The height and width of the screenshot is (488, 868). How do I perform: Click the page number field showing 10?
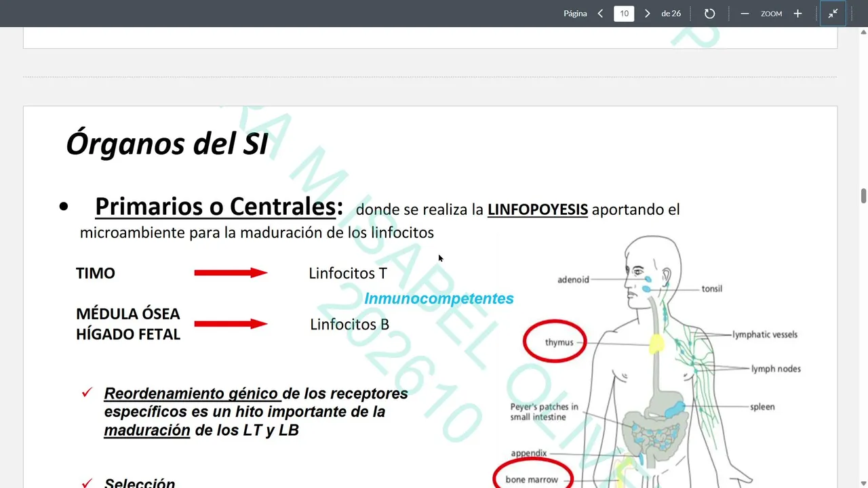[624, 14]
